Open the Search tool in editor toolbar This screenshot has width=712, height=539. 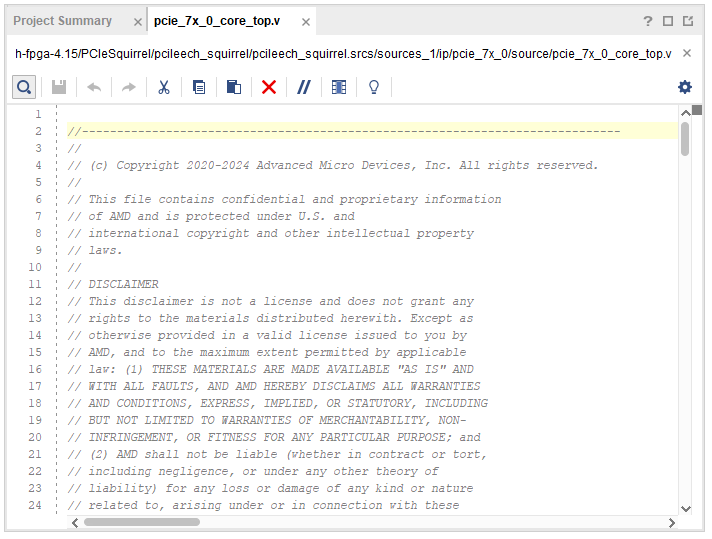click(24, 87)
